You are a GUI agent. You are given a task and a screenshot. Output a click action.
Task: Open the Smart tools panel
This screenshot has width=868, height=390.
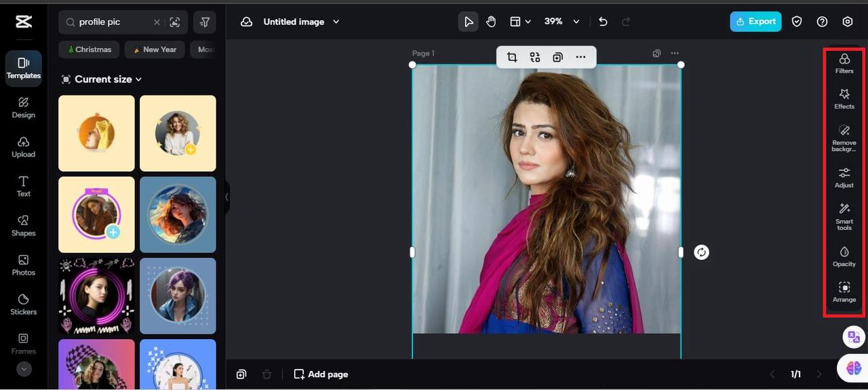point(844,217)
